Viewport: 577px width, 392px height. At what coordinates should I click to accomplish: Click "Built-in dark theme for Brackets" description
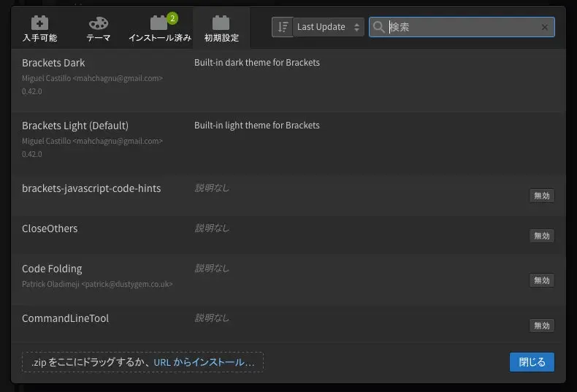tap(257, 63)
